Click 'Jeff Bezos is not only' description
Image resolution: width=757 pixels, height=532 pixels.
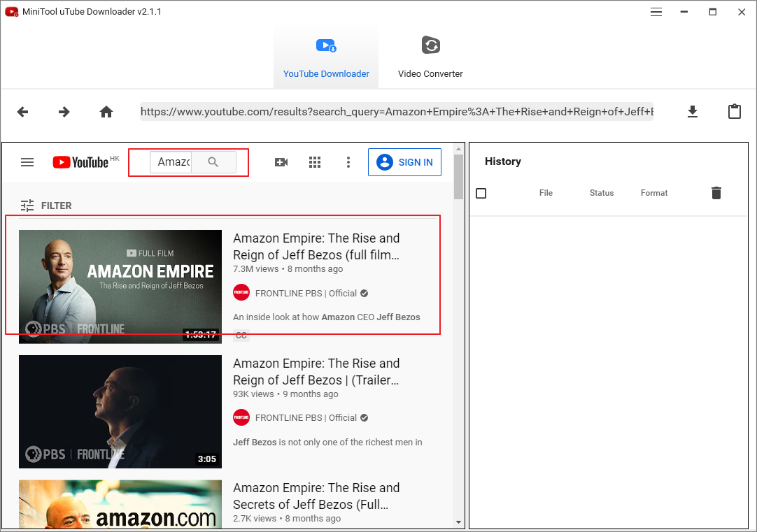327,442
